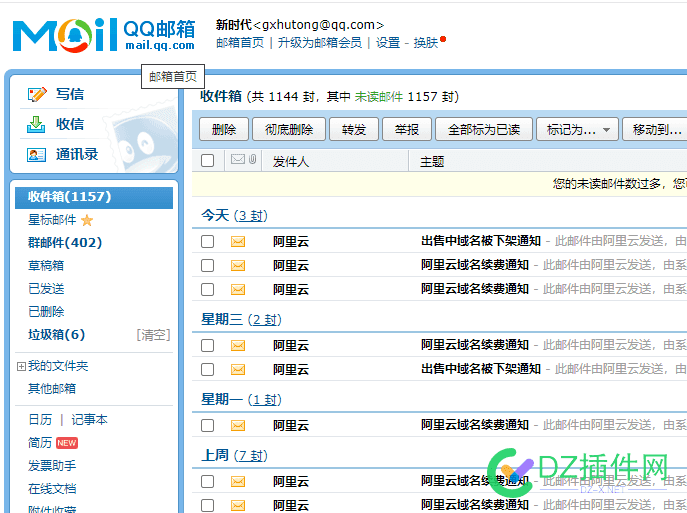Viewport: 687px width, 513px height.
Task: Click envelope icon of the email under 星期一
Action: coord(238,425)
